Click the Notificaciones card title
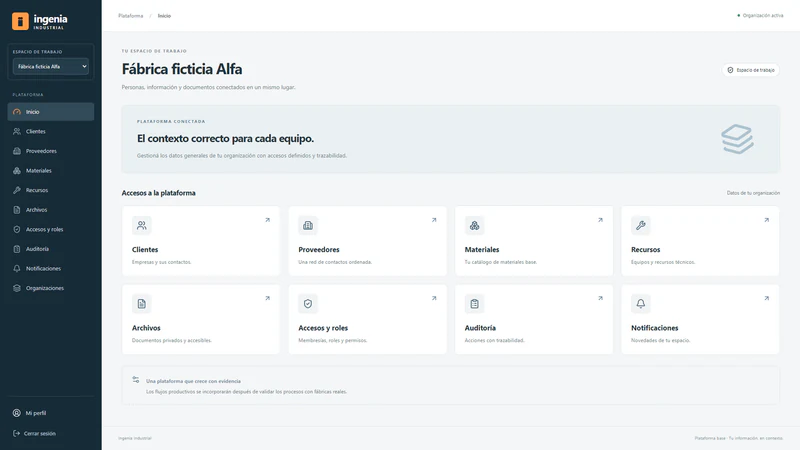800x450 pixels. [655, 328]
